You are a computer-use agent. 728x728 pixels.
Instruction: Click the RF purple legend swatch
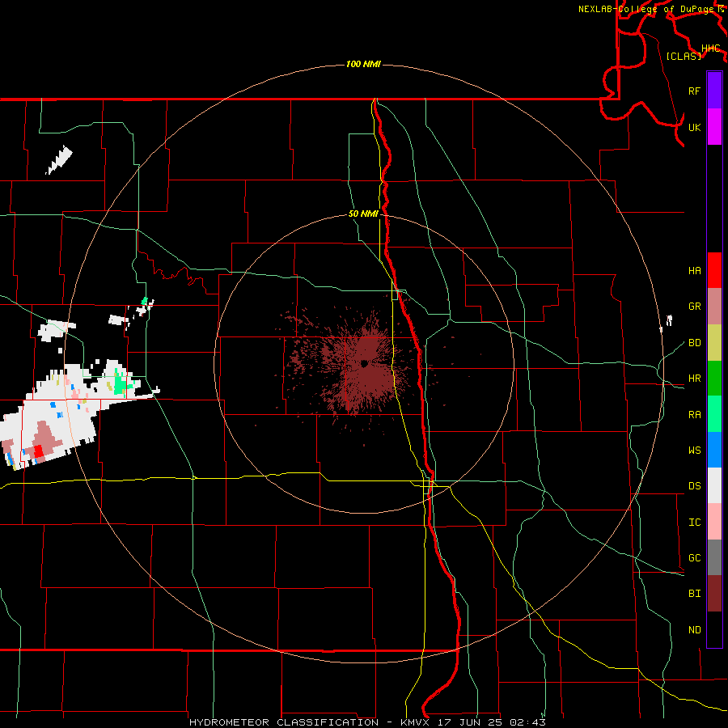pos(714,91)
